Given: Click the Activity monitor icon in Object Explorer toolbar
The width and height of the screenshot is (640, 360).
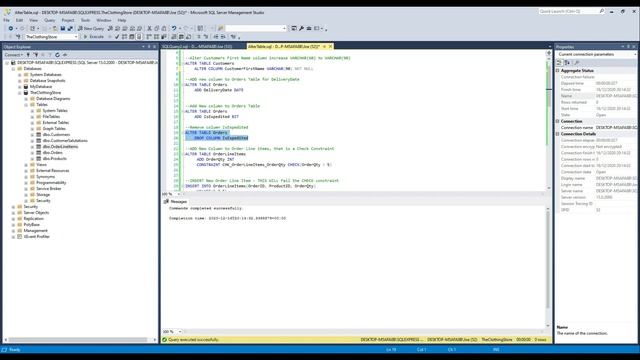Looking at the screenshot, I should [x=64, y=55].
